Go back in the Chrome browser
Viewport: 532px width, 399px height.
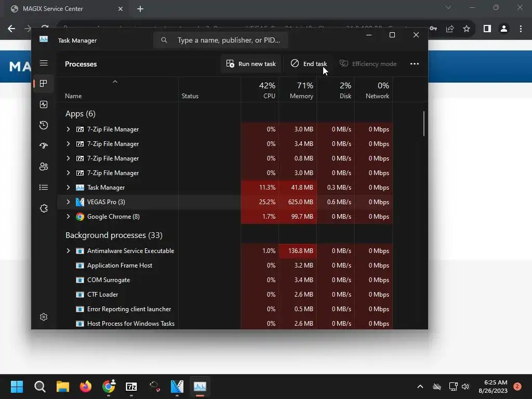[11, 29]
